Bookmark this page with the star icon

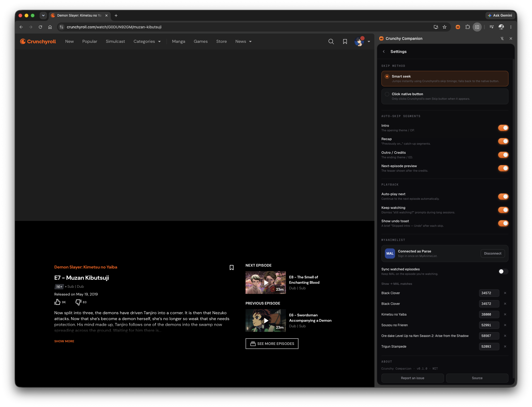pos(445,27)
